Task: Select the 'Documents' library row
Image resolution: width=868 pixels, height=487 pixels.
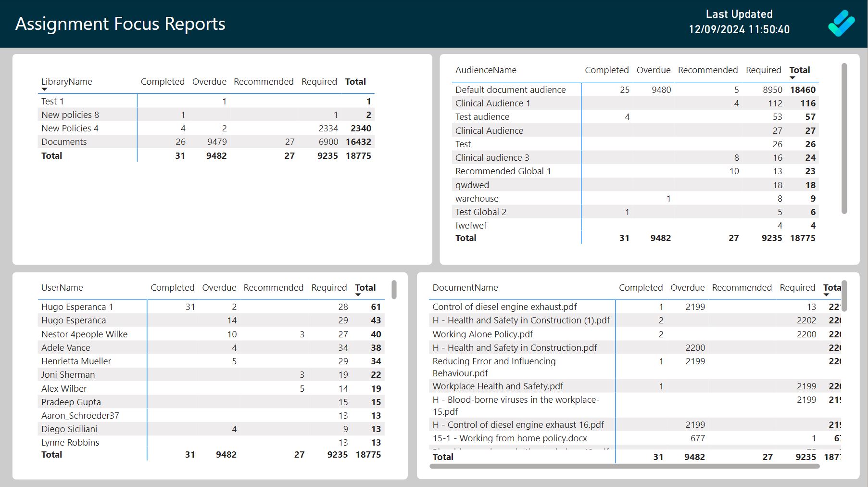Action: pos(206,142)
